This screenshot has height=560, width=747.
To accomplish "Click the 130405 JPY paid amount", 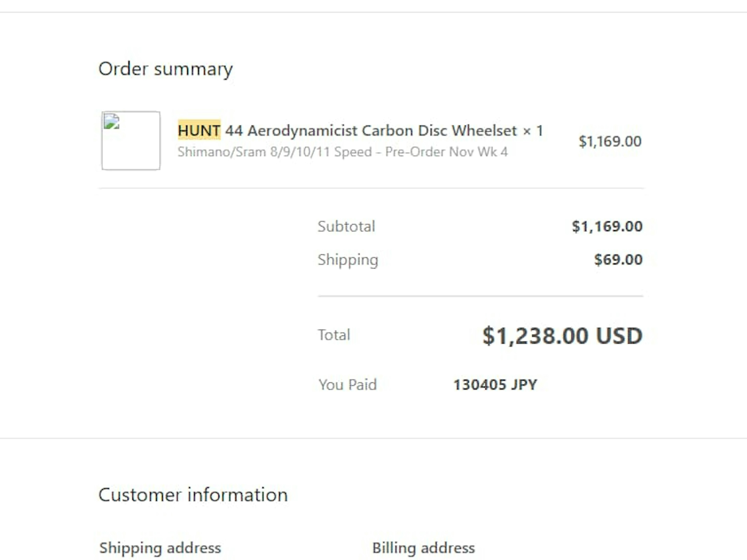I will (x=495, y=384).
